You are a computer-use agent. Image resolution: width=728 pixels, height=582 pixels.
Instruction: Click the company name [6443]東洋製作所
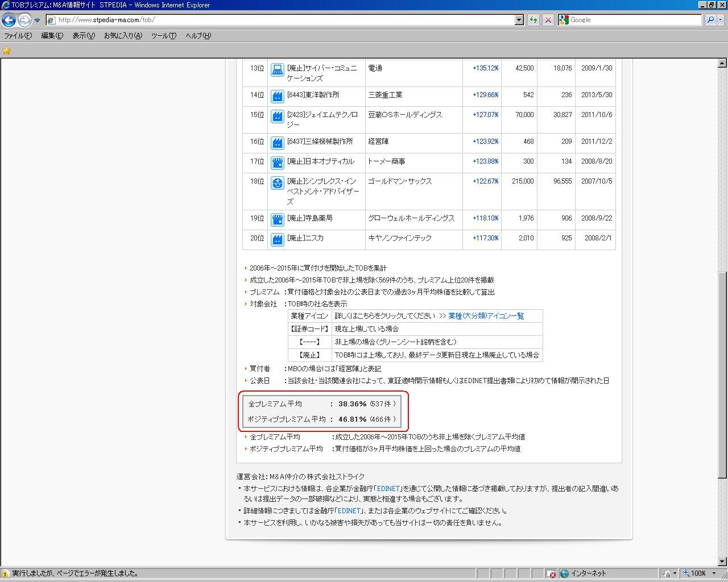coord(313,95)
